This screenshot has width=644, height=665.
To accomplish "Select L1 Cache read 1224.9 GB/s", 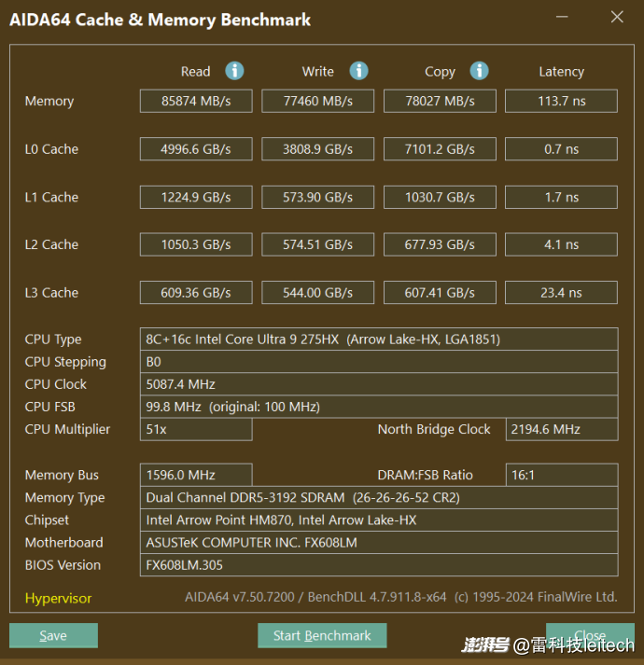I will click(196, 197).
